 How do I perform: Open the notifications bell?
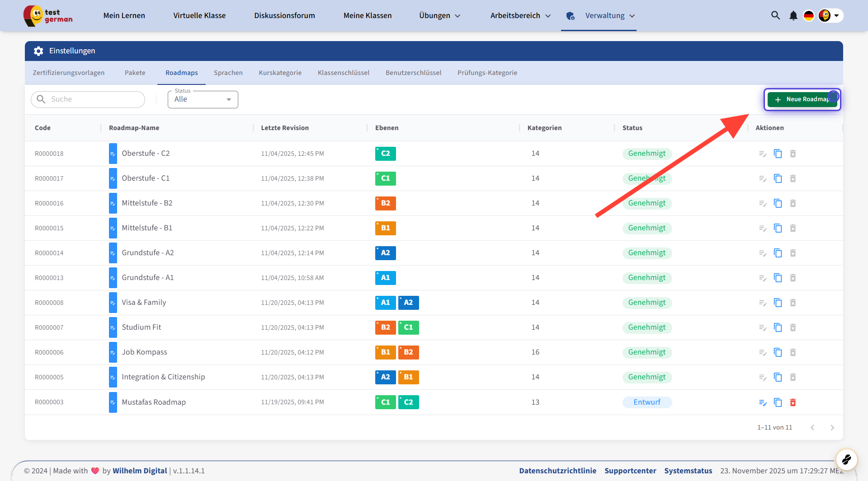793,15
